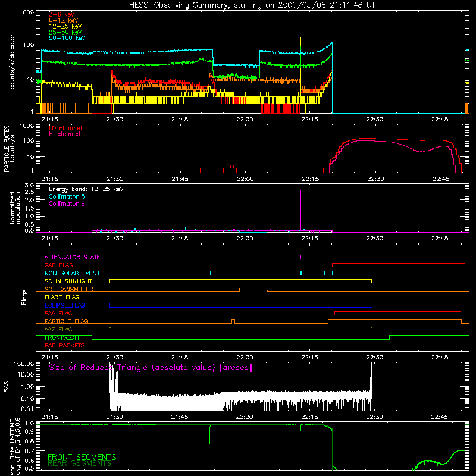Click the counts/s/detector axis label
Image resolution: width=476 pixels, height=476 pixels.
click(x=12, y=62)
